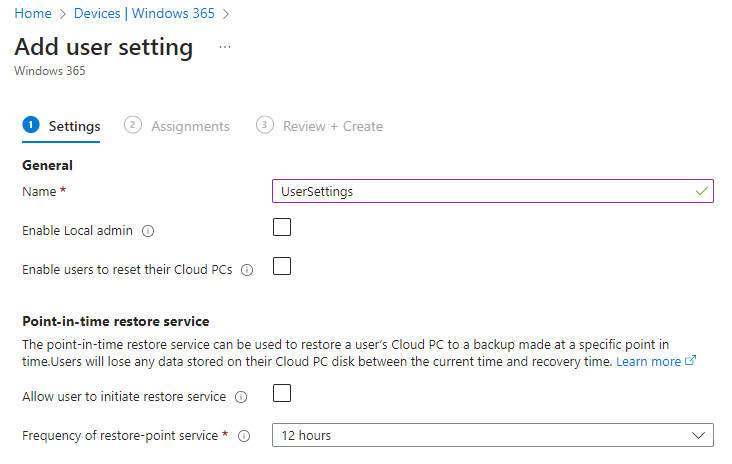Click info icon beside reset Cloud PCs
Viewport: 732px width, 464px height.
[247, 269]
